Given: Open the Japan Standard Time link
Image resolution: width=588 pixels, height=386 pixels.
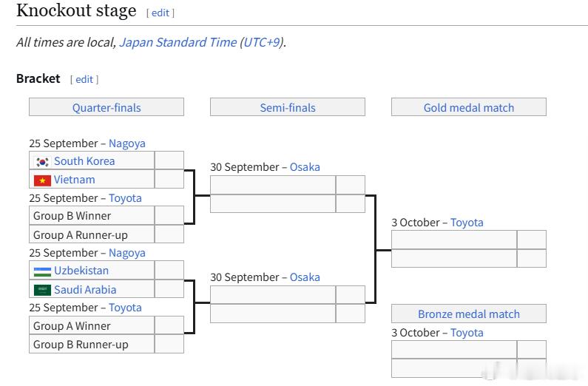Looking at the screenshot, I should [178, 42].
